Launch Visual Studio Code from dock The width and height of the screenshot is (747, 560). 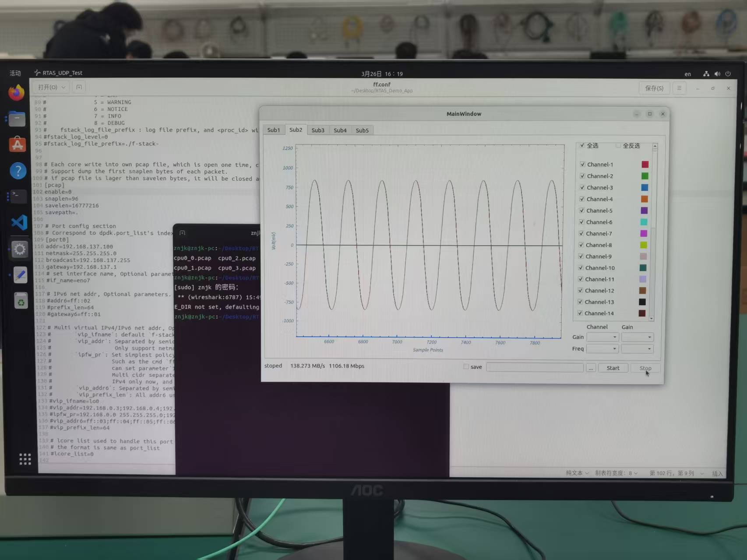(19, 222)
